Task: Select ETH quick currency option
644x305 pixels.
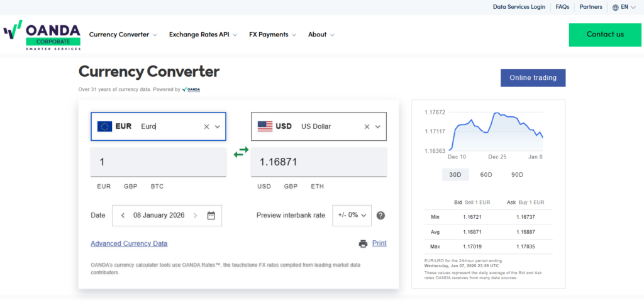Action: (318, 186)
